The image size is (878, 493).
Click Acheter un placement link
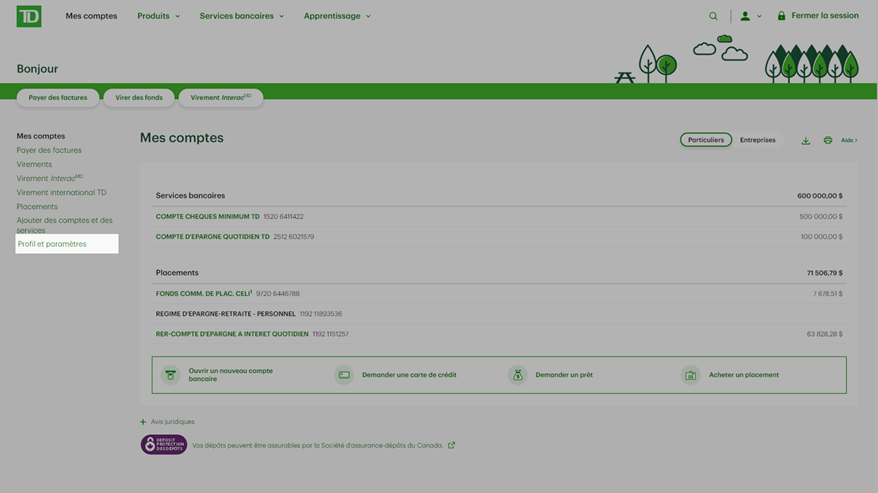(744, 375)
